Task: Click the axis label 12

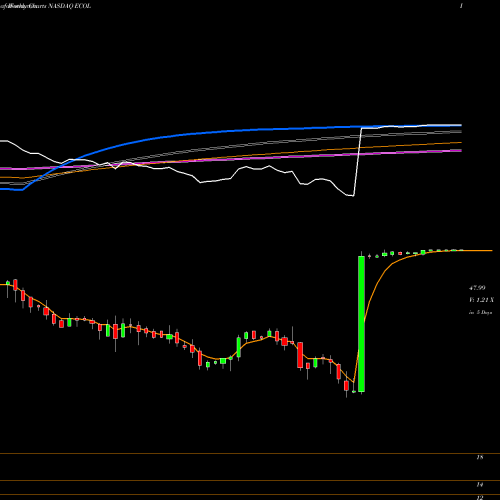Action: click(x=480, y=497)
